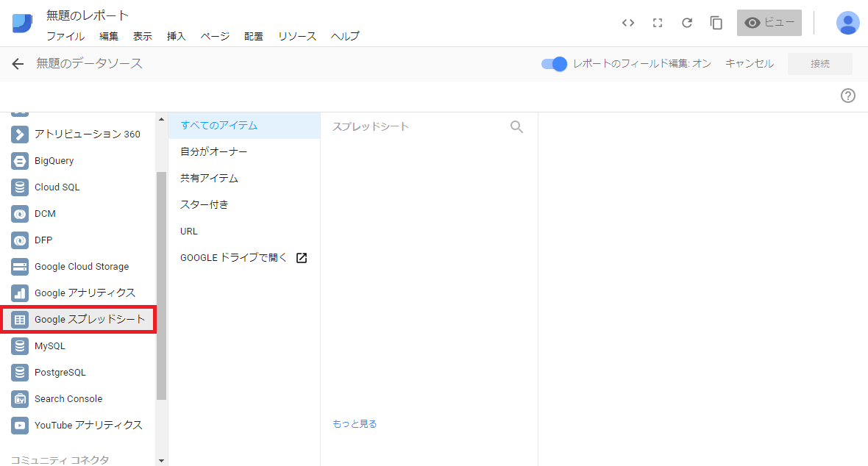The width and height of the screenshot is (868, 466).
Task: Toggle the レポートのフィールド編集 switch
Action: (554, 64)
